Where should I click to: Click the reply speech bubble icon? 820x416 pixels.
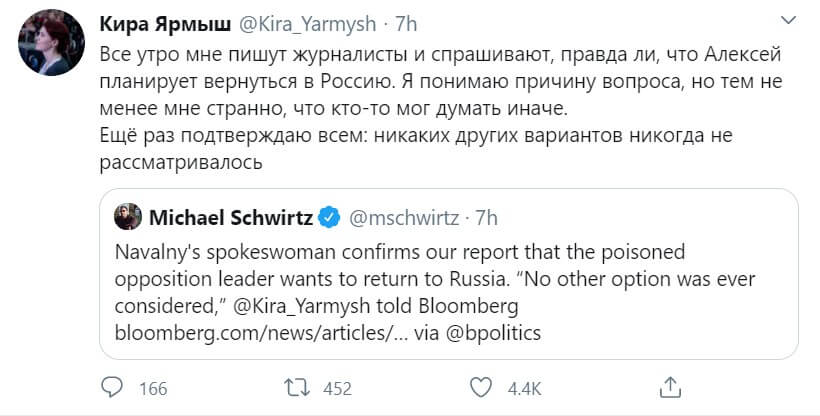115,387
